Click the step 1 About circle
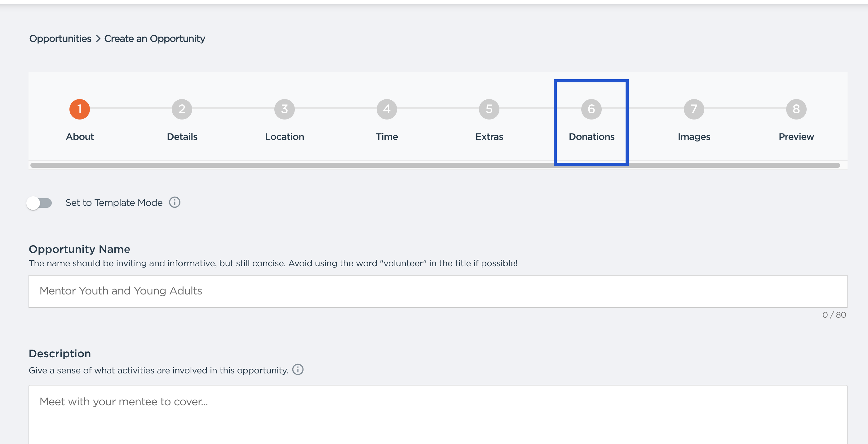 tap(80, 109)
